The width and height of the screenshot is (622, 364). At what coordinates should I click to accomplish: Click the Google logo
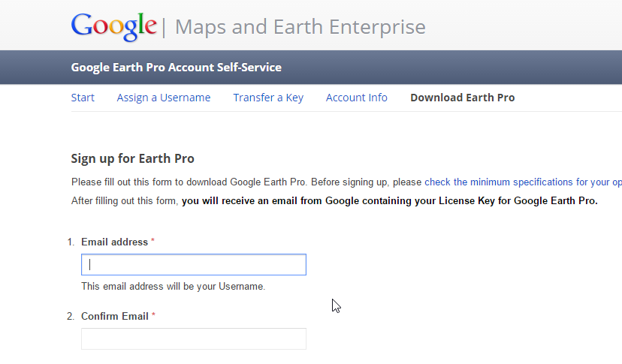pyautogui.click(x=113, y=27)
